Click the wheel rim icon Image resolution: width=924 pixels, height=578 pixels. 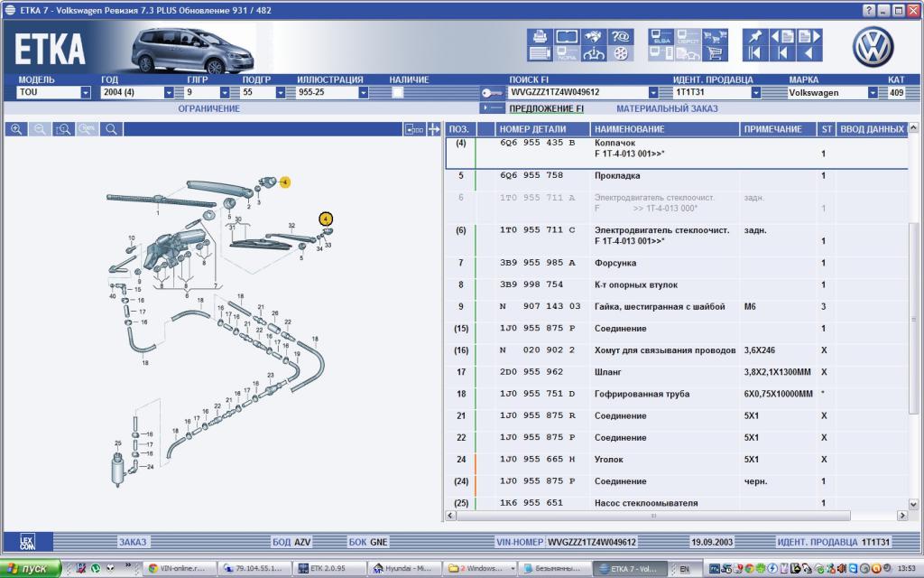tap(620, 53)
